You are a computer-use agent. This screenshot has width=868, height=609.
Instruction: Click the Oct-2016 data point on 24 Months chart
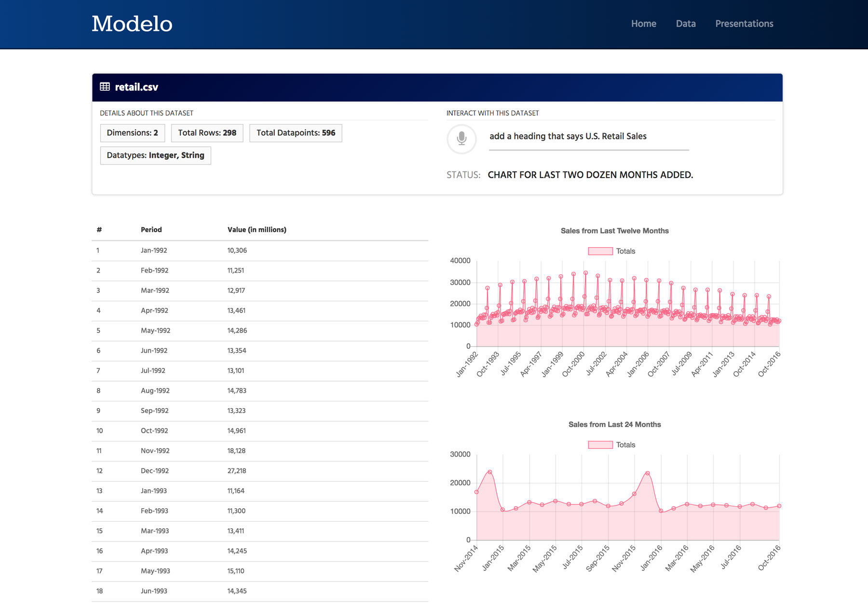(779, 506)
